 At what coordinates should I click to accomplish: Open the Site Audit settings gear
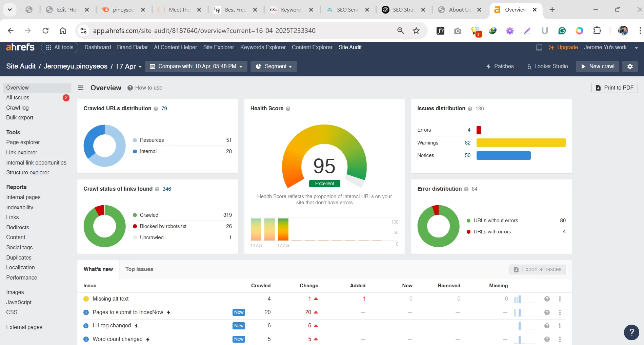630,66
